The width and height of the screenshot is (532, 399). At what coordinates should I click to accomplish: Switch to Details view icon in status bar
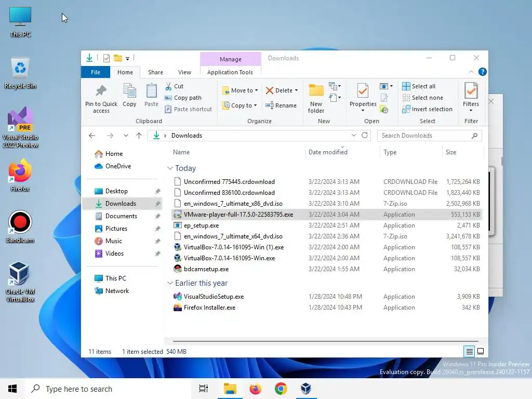(469, 352)
